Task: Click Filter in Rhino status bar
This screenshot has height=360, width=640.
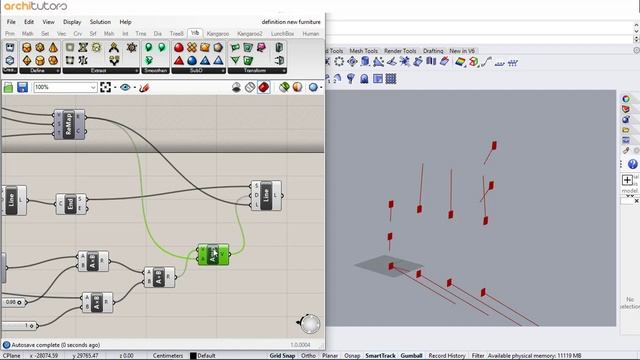Action: tap(478, 356)
